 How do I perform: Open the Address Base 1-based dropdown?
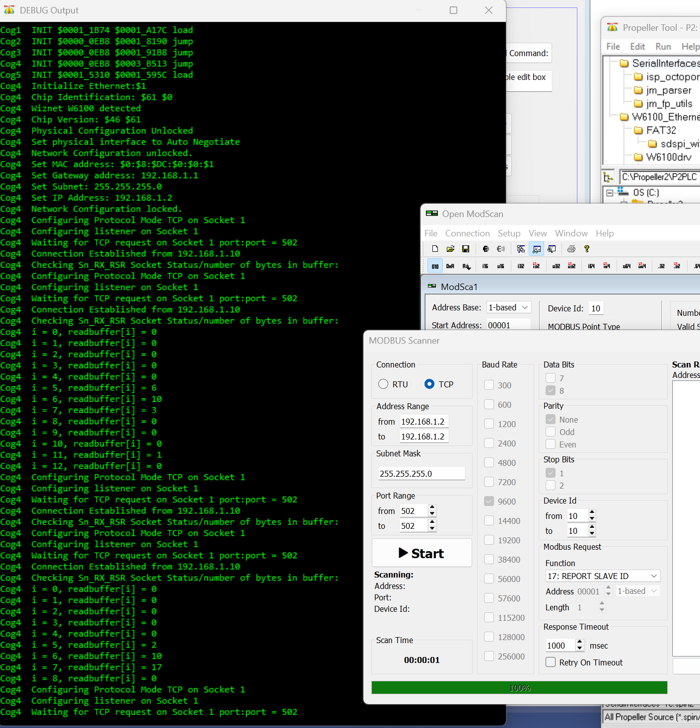[509, 307]
